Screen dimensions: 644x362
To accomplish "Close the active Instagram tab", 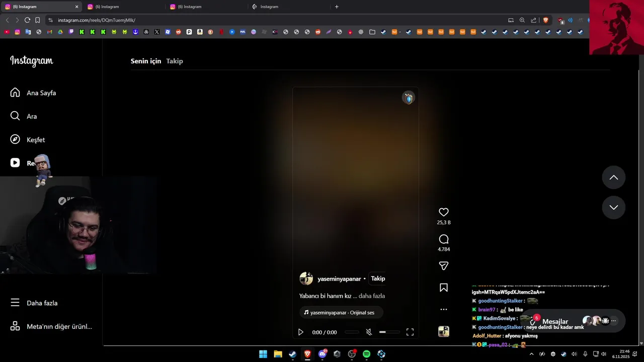I will coord(76,7).
